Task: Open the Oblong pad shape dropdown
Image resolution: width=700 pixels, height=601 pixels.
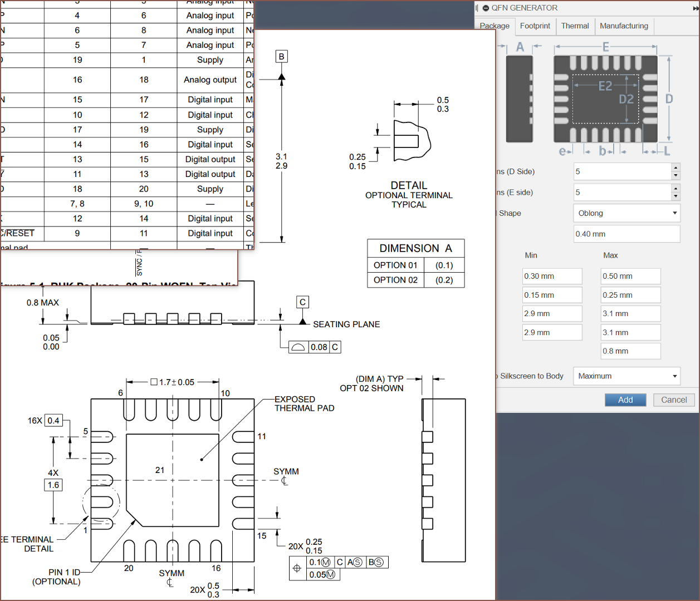Action: click(x=626, y=213)
